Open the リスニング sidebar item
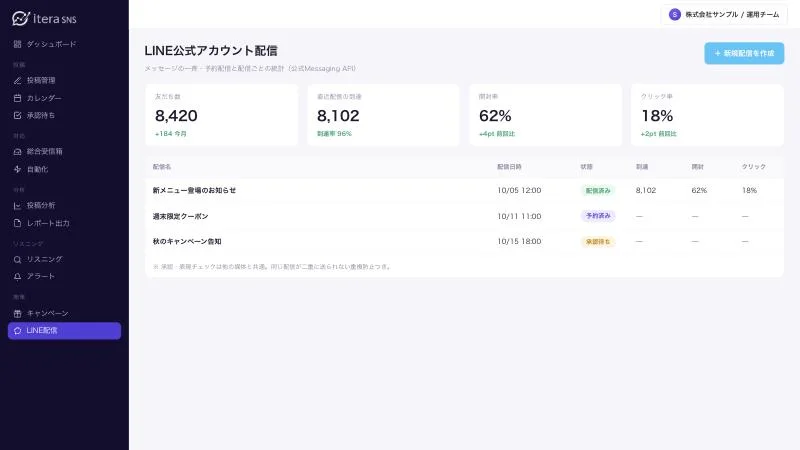800x450 pixels. click(x=64, y=260)
